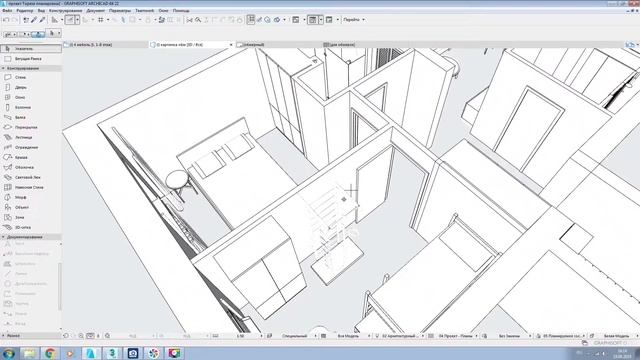Select the Морф morph tool
This screenshot has height=360, width=640.
coord(31,197)
